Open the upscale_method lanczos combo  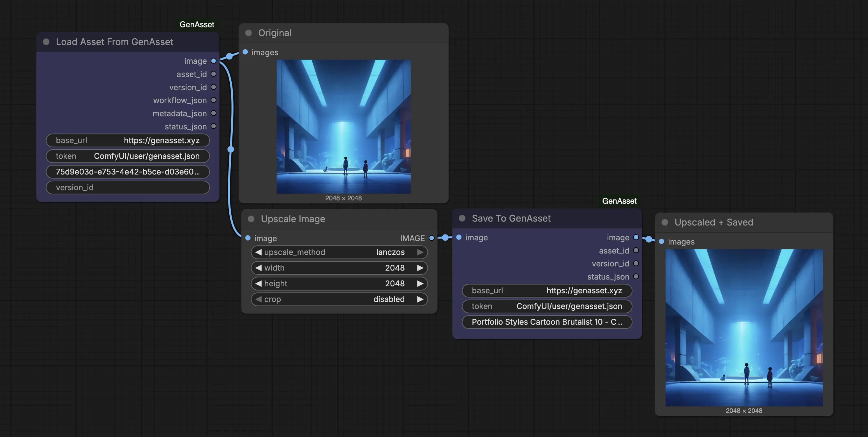tap(339, 252)
